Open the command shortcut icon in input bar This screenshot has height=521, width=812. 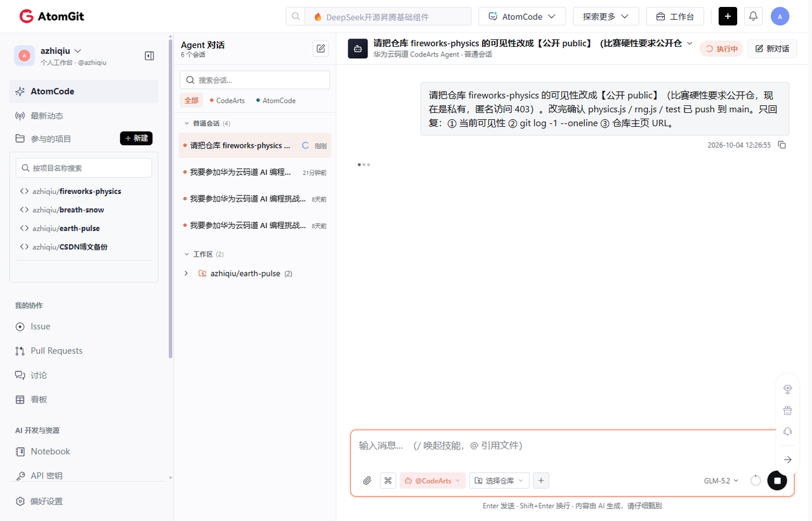388,480
